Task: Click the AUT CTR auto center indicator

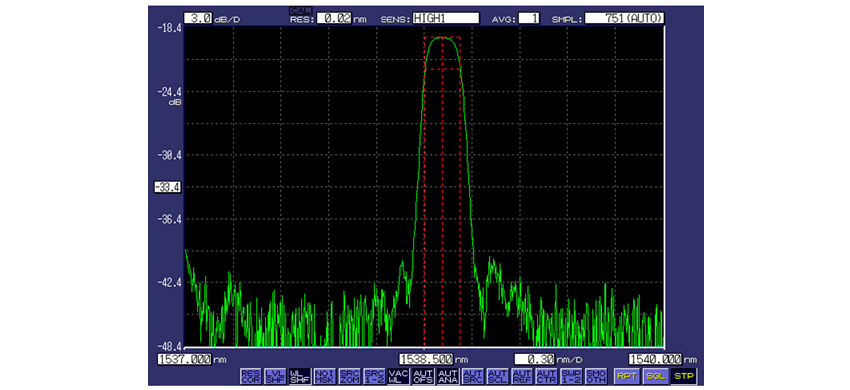Action: point(546,376)
